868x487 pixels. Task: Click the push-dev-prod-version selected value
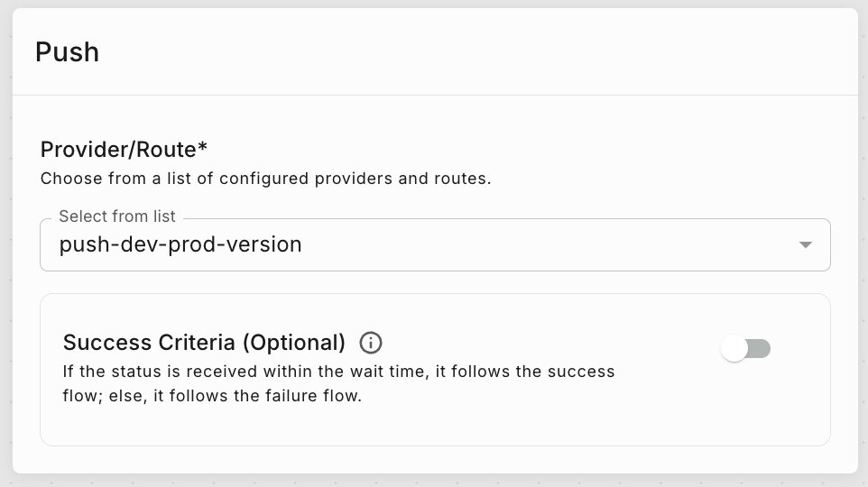coord(180,244)
